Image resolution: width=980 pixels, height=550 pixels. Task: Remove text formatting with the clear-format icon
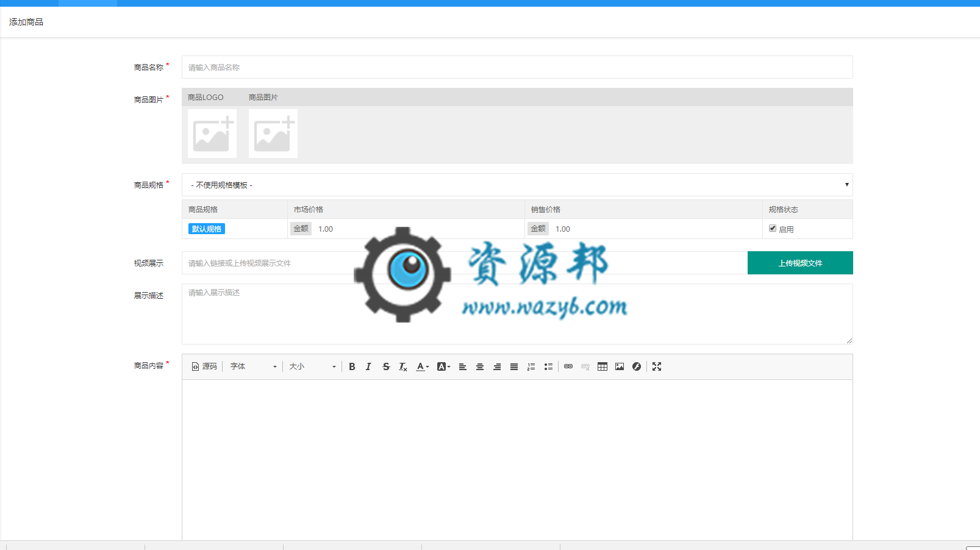[403, 366]
